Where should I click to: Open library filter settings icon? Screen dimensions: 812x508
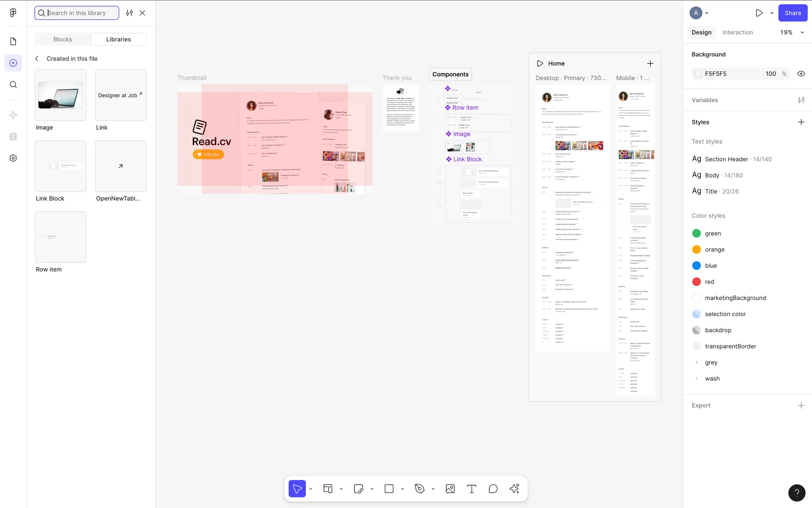click(129, 13)
